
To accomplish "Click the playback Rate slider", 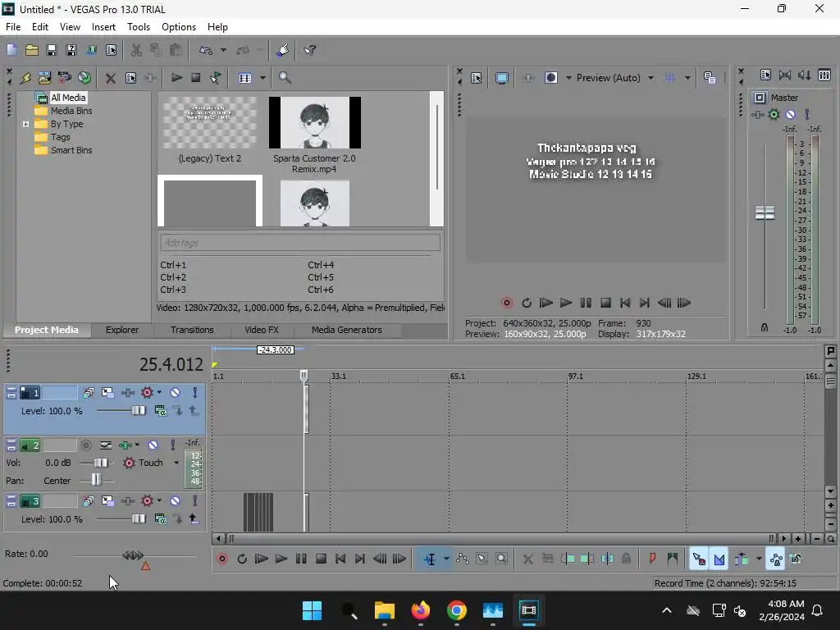I will click(x=134, y=555).
